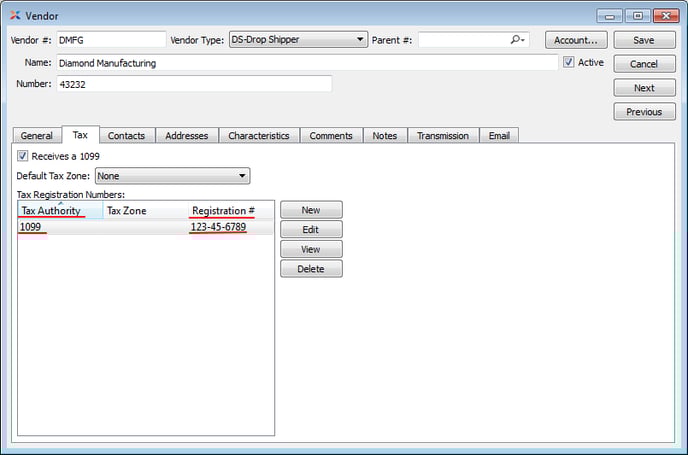Go to the Addresses tab
Viewport: 688px width, 455px height.
tap(186, 136)
